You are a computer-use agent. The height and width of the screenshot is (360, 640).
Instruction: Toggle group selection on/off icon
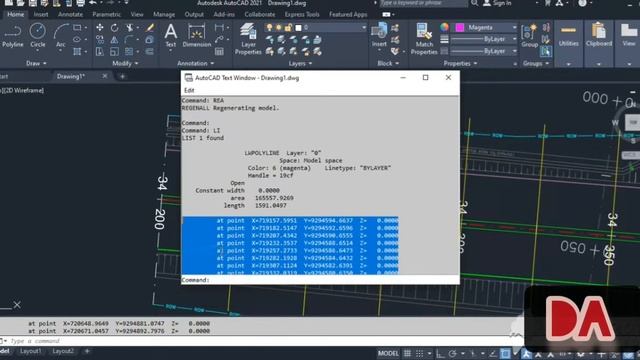(x=546, y=51)
